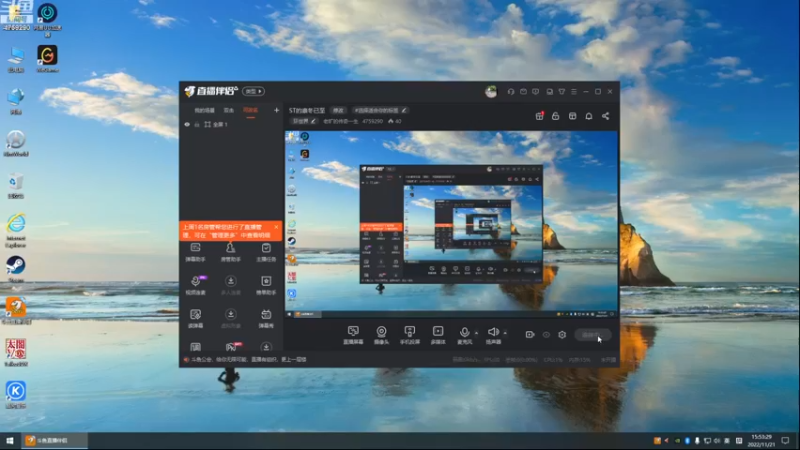Click the Douyu app taskbar button
800x450 pixels.
click(54, 440)
